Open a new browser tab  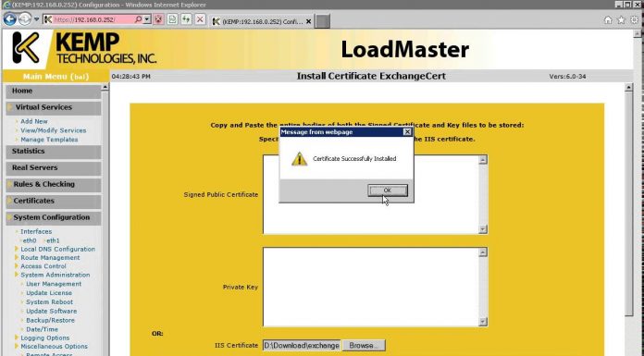click(x=323, y=21)
